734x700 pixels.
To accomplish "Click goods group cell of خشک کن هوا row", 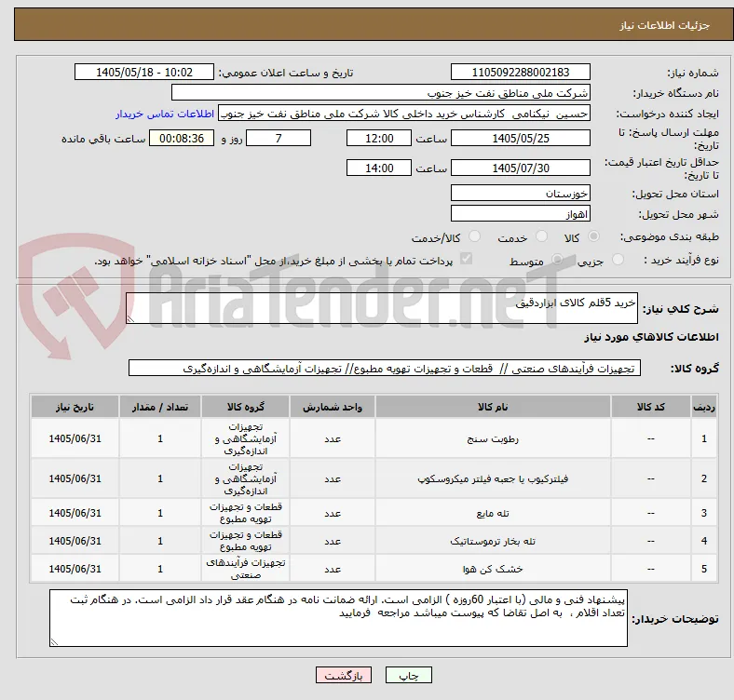I will click(246, 569).
